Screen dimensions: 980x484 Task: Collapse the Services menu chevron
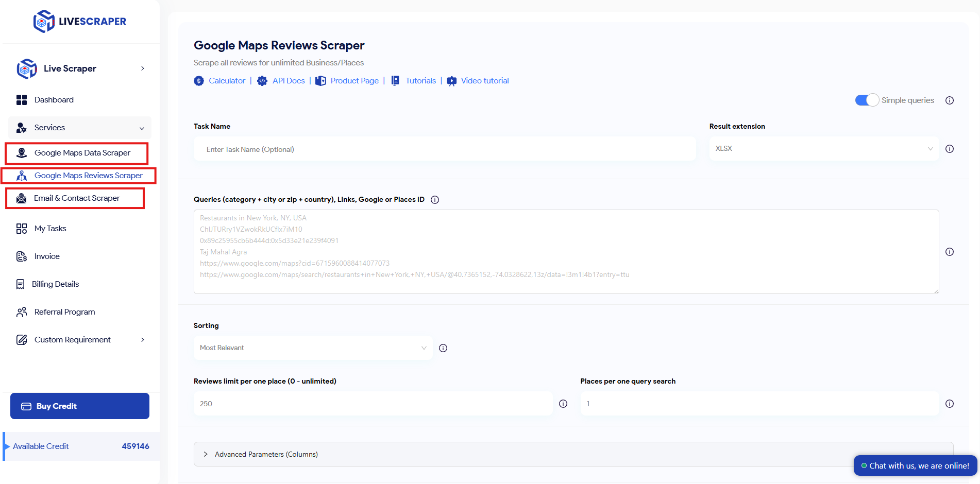[142, 128]
